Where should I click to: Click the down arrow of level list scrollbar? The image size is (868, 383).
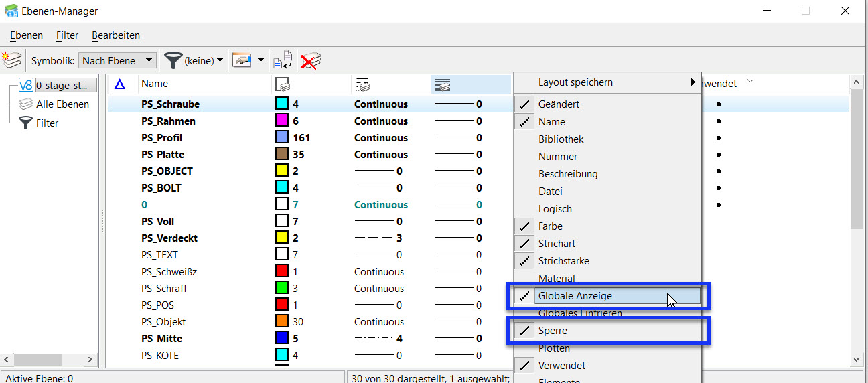click(856, 360)
